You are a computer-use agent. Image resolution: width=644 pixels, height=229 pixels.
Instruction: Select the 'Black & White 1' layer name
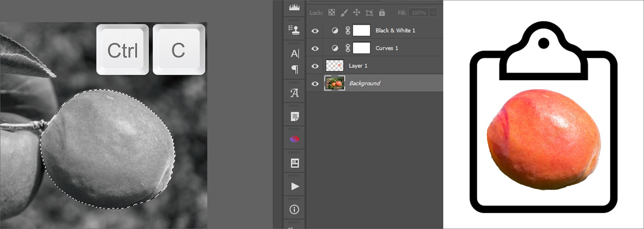(395, 31)
